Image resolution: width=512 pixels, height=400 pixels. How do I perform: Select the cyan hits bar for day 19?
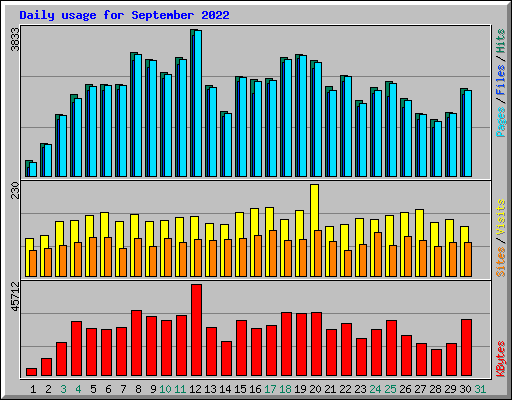303,116
